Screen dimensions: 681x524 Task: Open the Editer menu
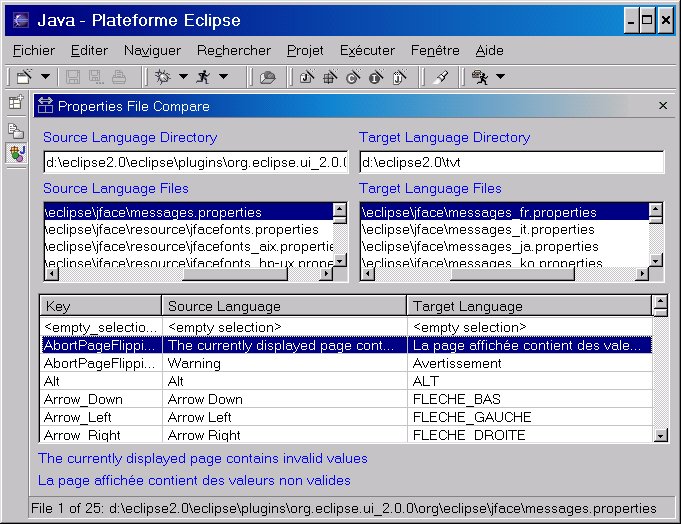coord(89,50)
